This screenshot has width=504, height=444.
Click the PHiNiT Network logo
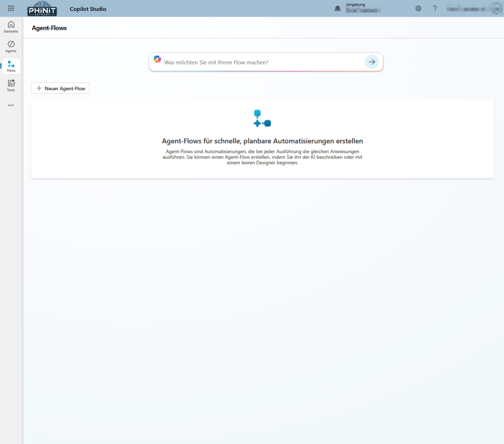(42, 8)
